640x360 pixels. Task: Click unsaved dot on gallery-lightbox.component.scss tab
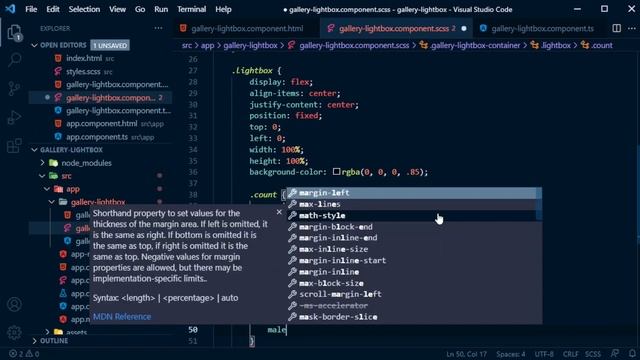coord(464,29)
